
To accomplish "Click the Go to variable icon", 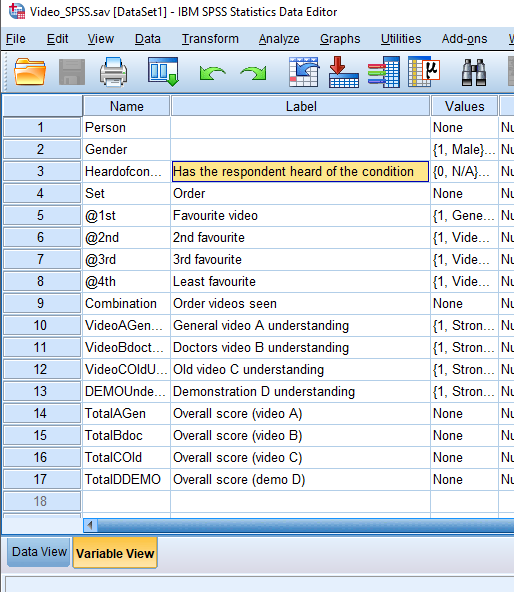I will pos(344,72).
